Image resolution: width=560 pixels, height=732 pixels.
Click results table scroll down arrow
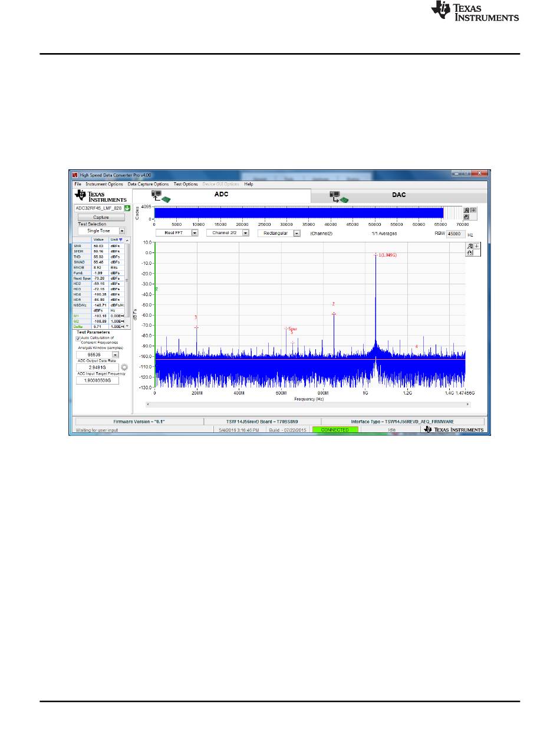(x=127, y=326)
